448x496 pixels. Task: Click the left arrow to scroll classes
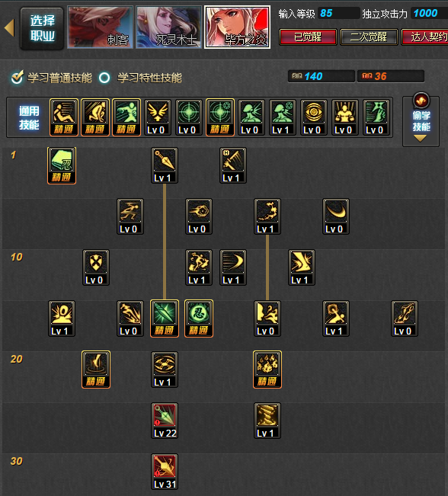[9, 28]
